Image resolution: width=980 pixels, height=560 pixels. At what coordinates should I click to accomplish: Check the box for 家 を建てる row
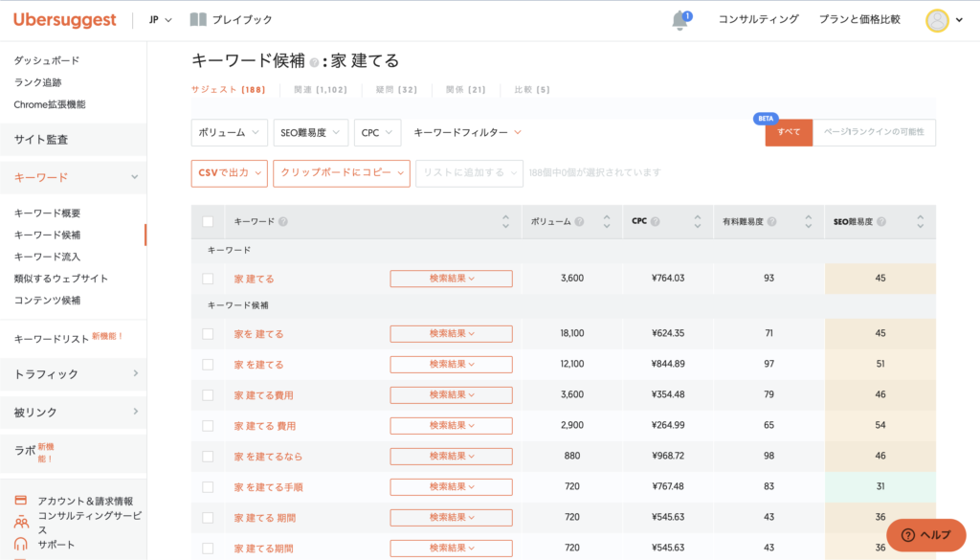[x=208, y=365]
